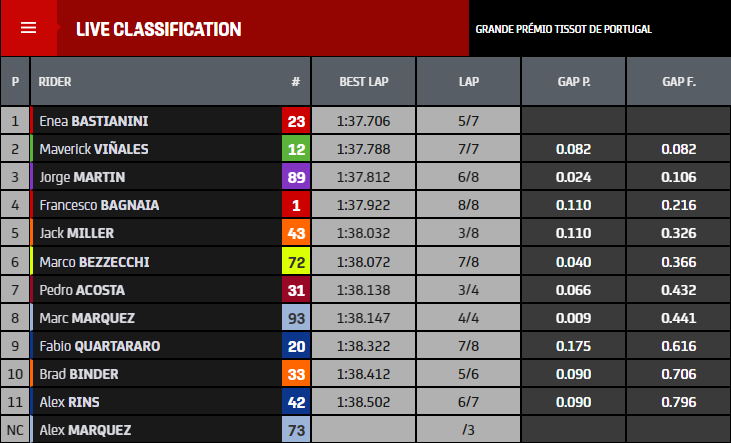Click Alex Rins' gap to first value

(679, 403)
